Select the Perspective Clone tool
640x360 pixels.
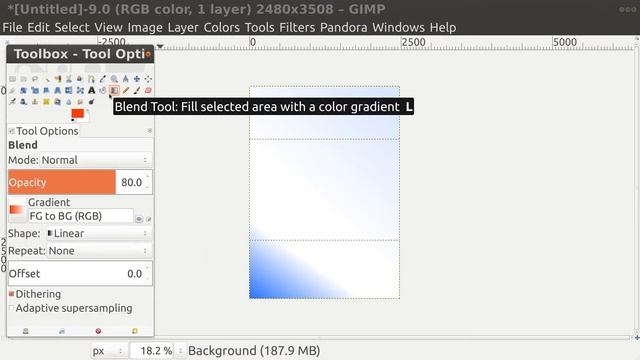[58, 101]
